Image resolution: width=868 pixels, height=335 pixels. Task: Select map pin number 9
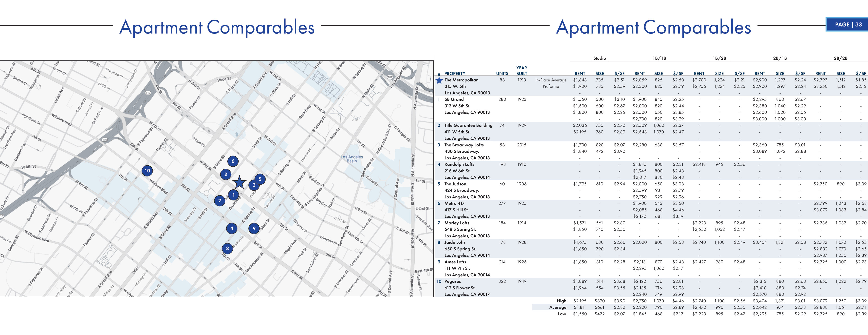[x=254, y=228]
